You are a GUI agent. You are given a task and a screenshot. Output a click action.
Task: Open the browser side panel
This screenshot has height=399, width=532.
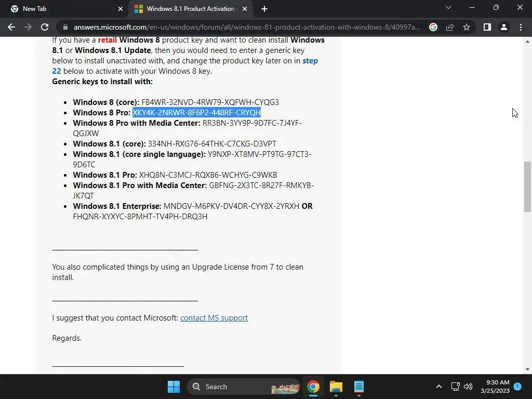487,27
